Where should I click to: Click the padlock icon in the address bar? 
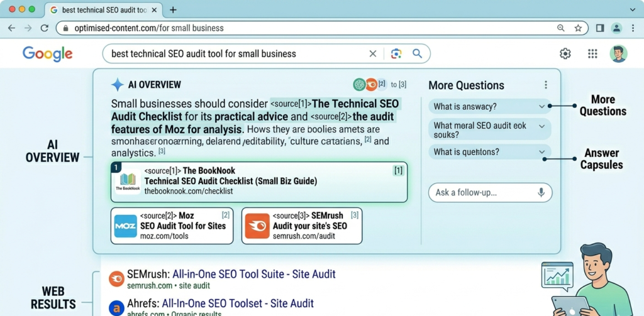tap(65, 28)
